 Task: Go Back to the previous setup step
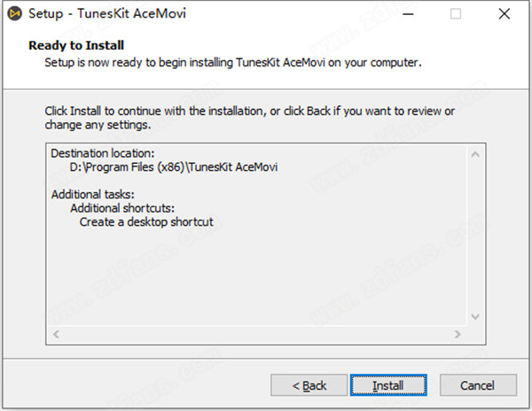[310, 385]
